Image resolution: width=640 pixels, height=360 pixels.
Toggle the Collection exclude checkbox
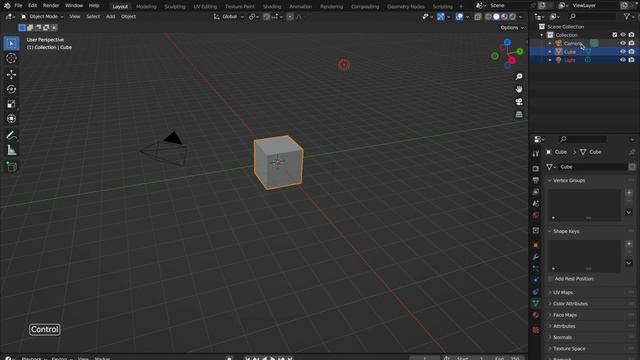pos(615,35)
